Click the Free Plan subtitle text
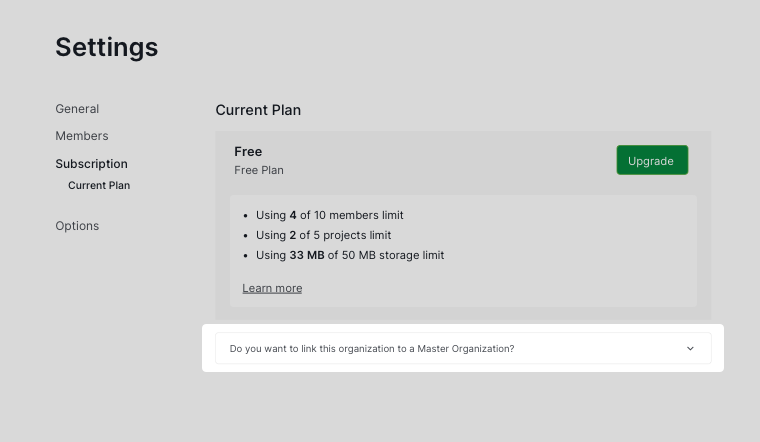This screenshot has width=760, height=442. 259,170
